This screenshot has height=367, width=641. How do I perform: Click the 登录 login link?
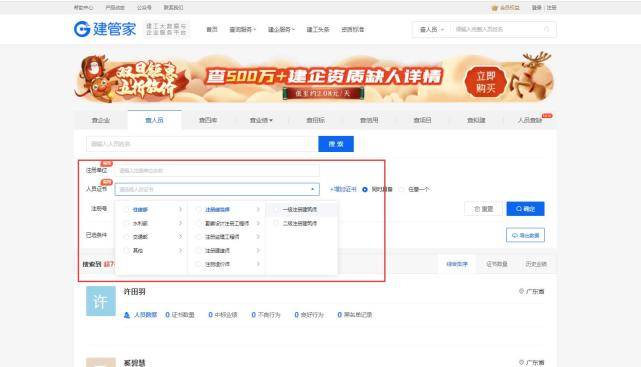[x=537, y=8]
